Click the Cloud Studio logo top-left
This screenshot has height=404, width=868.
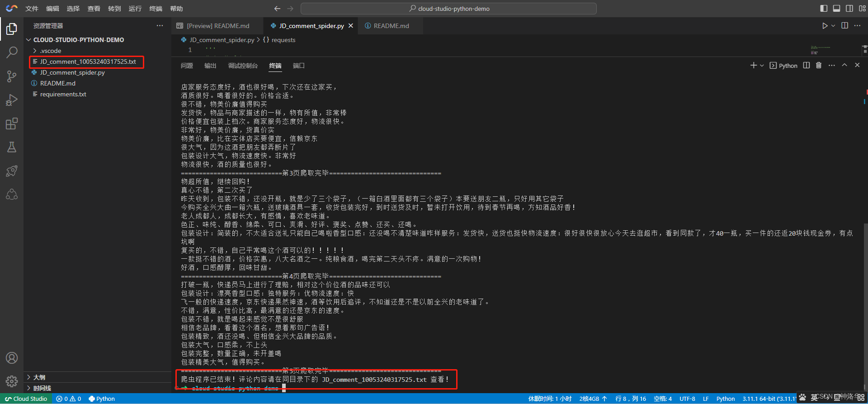[x=12, y=8]
